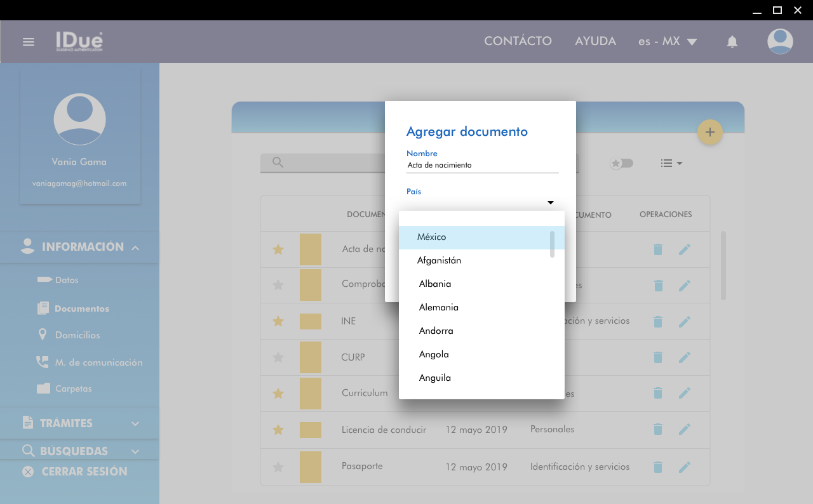Edit the Pasaporte row pencil icon
Image resolution: width=813 pixels, height=504 pixels.
click(684, 467)
